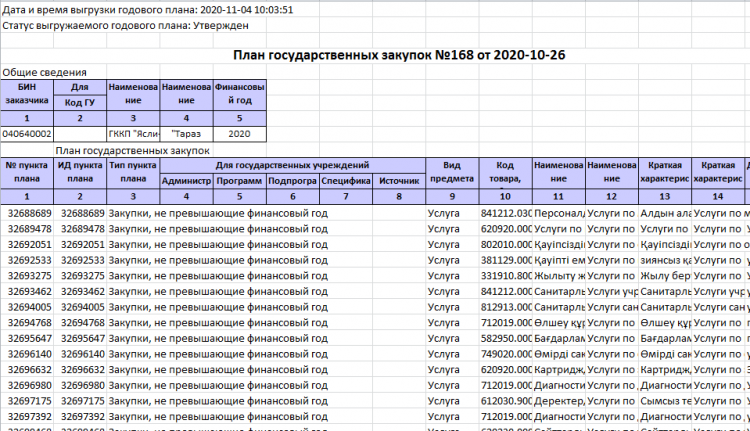Click product code '612030.900' cell

[506, 401]
